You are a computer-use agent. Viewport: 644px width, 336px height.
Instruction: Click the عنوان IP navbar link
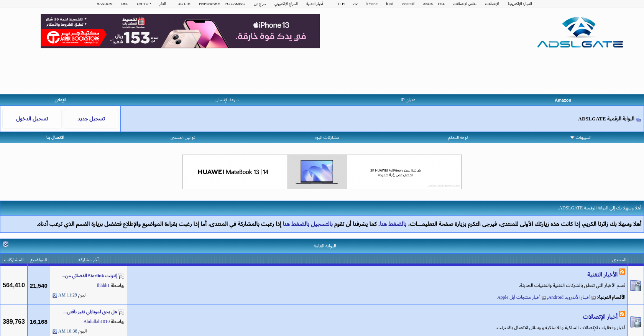tap(408, 100)
